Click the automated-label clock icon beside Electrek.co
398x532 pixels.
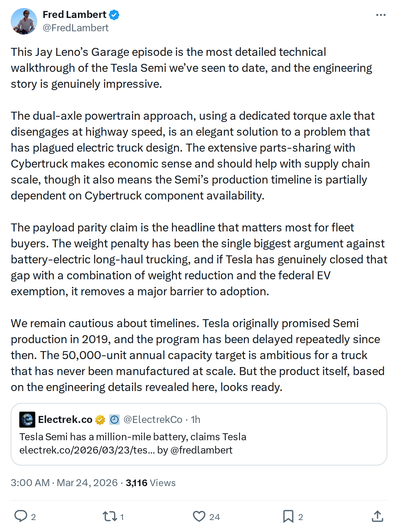click(114, 420)
